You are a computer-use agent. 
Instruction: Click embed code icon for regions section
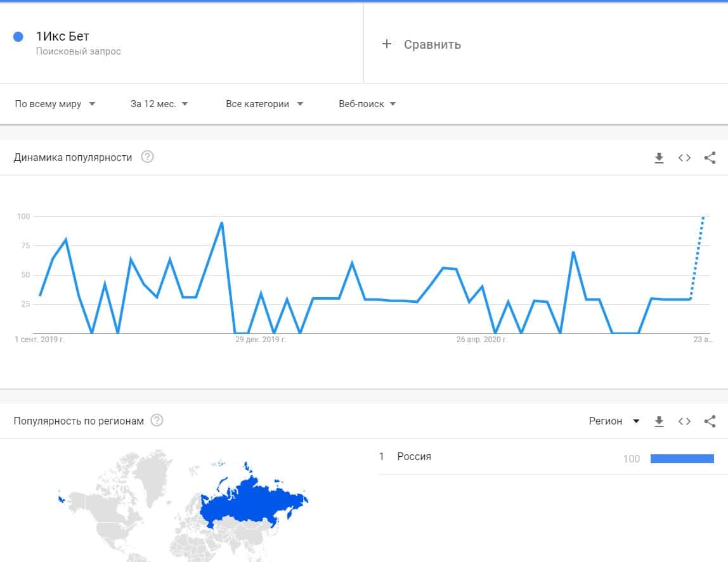tap(684, 421)
